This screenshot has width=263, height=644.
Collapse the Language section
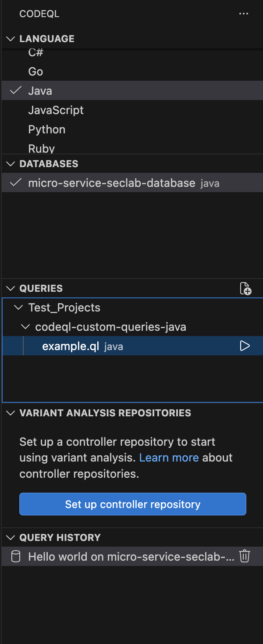[x=11, y=39]
